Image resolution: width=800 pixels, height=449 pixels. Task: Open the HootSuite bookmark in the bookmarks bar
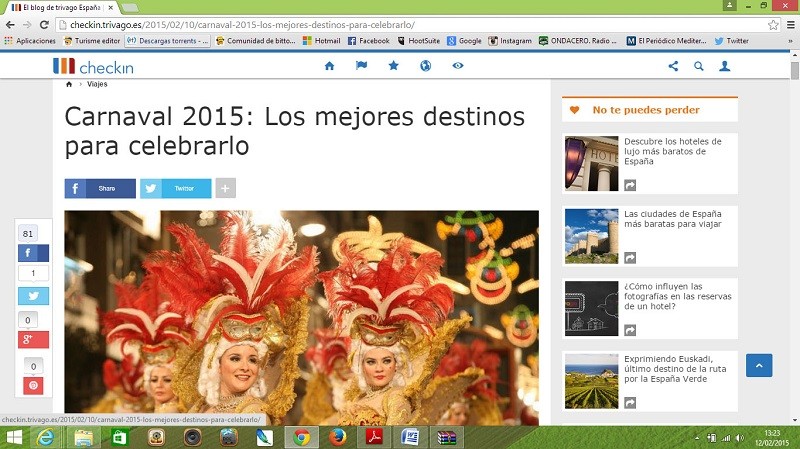[419, 41]
